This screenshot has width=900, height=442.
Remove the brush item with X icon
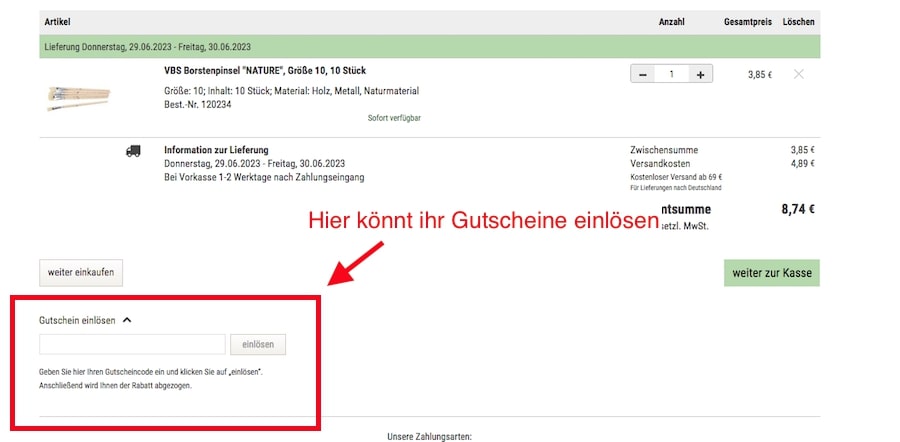coord(798,74)
